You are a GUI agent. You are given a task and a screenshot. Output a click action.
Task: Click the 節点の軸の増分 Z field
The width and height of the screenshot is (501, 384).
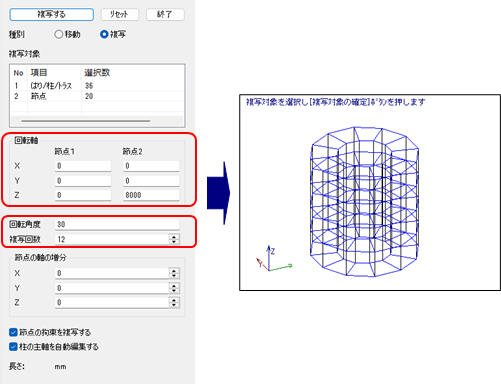pyautogui.click(x=112, y=302)
